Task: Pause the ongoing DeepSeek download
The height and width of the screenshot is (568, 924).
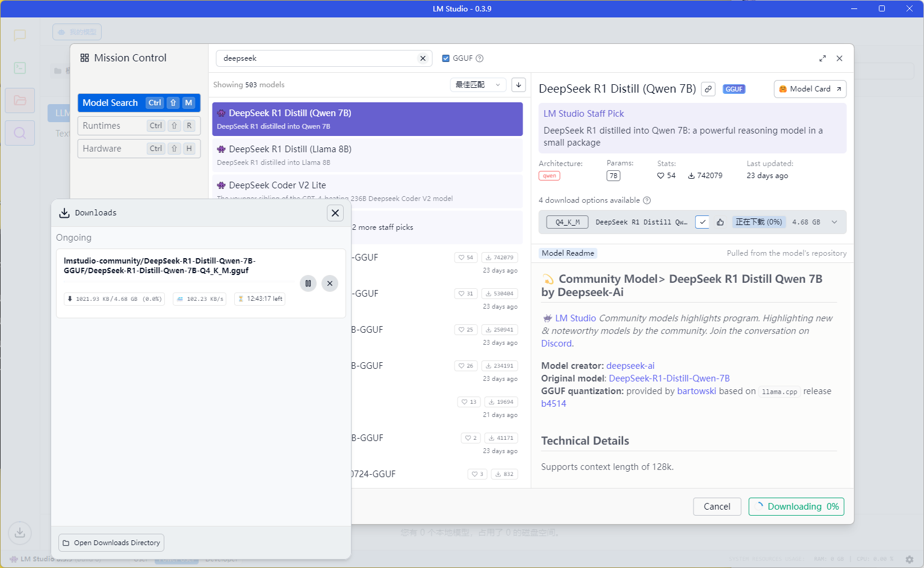Action: [x=308, y=283]
